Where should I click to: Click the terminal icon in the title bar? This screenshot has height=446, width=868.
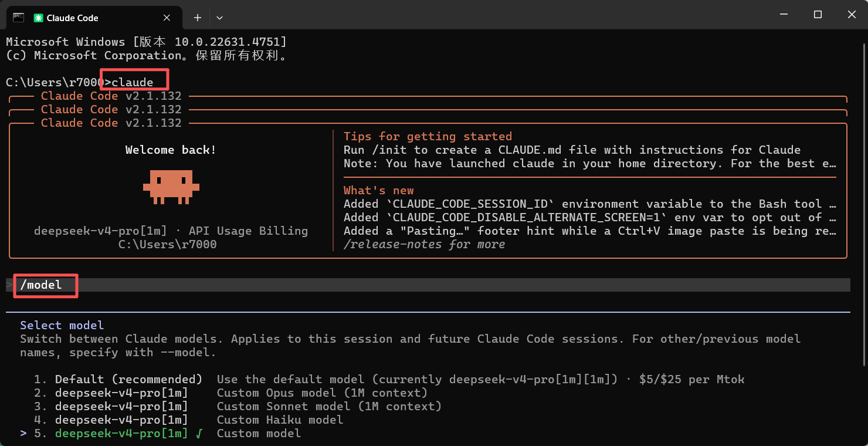(18, 18)
